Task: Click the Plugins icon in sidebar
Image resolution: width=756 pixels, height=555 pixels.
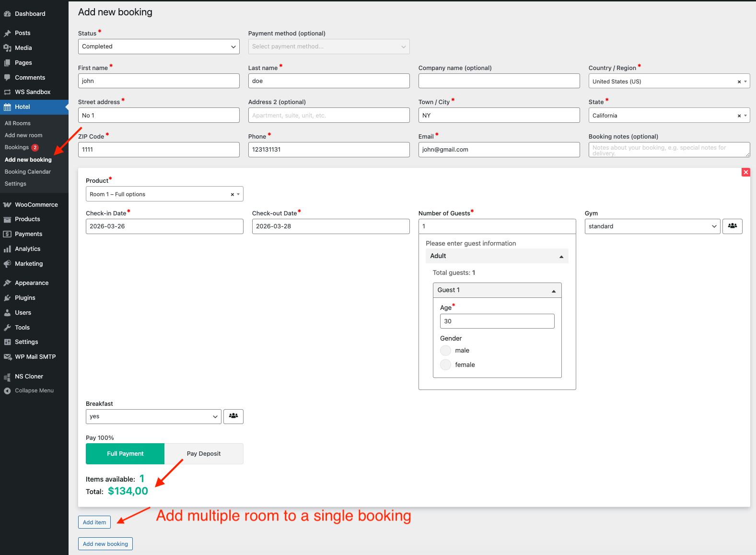Action: [7, 298]
